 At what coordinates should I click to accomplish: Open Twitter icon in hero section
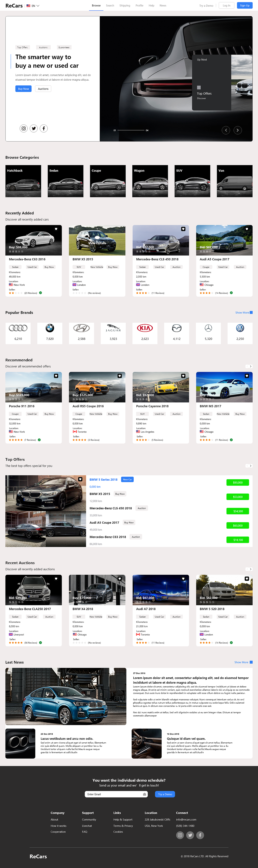pos(34,128)
